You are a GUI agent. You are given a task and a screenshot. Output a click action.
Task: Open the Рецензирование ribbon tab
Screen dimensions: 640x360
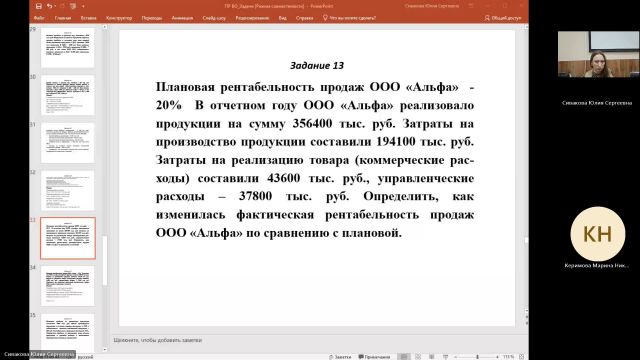(252, 18)
